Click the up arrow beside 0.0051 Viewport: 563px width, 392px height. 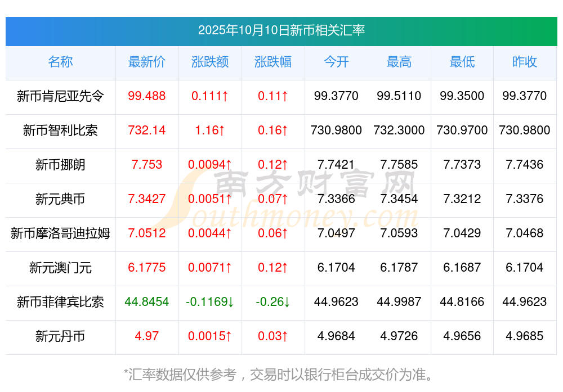point(227,200)
